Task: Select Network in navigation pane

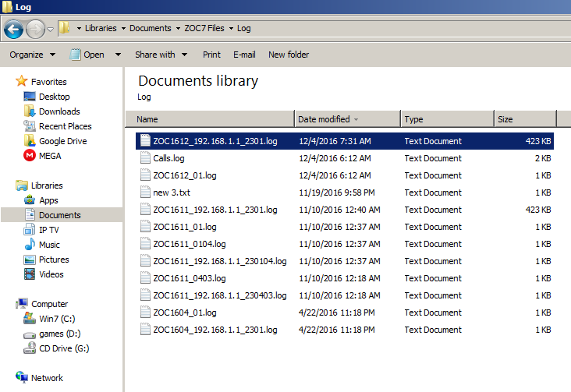Action: (x=39, y=378)
